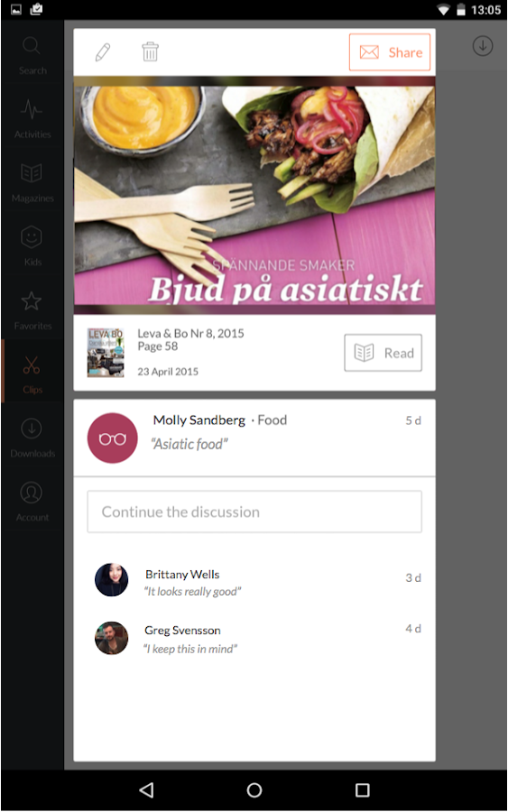Tap the pencil edit icon
Screen dimensions: 508x812
coord(103,52)
